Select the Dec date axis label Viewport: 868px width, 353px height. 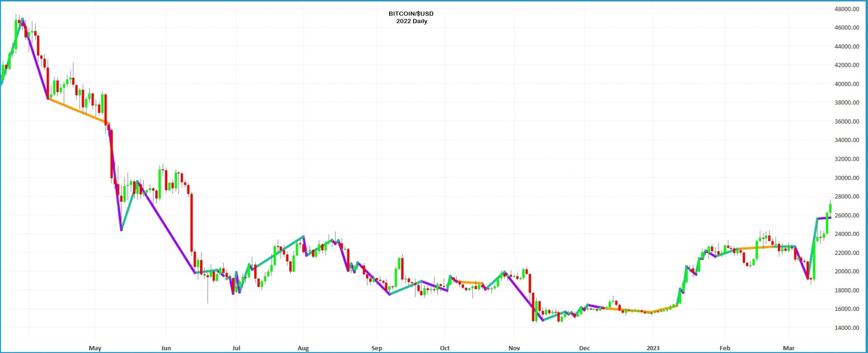[584, 348]
